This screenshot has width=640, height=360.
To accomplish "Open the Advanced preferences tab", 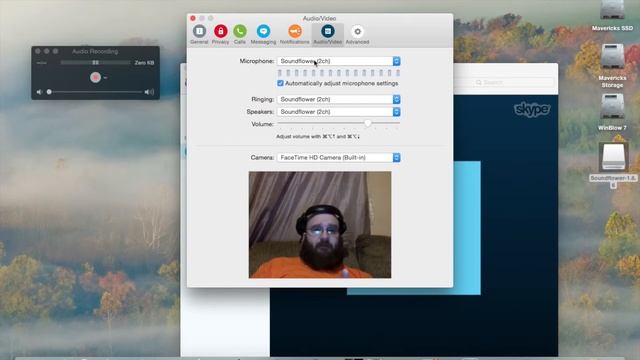I will pos(357,34).
